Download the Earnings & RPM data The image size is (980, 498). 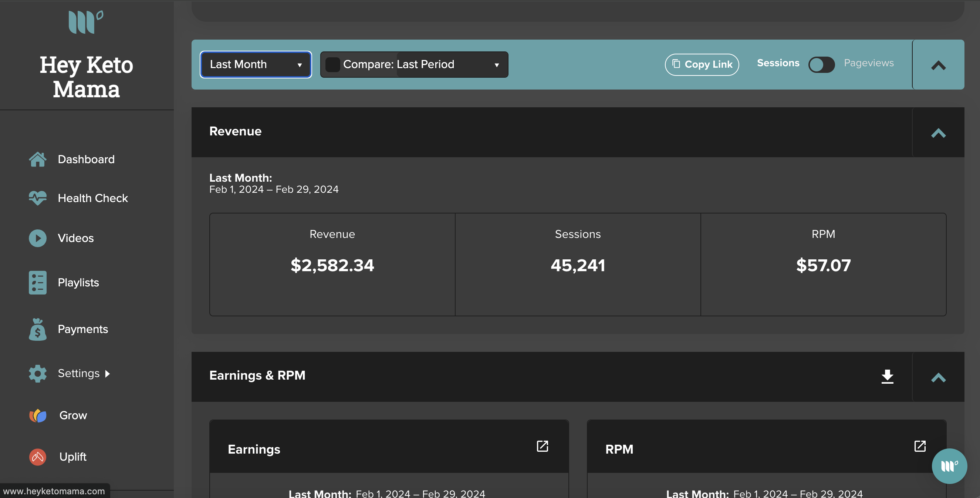coord(887,376)
